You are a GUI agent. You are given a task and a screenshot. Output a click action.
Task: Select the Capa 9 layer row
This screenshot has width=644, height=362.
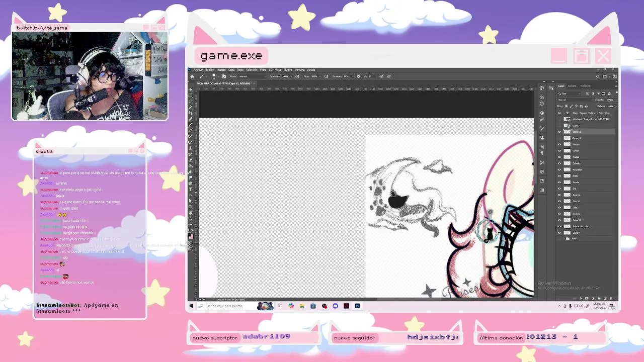[586, 233]
